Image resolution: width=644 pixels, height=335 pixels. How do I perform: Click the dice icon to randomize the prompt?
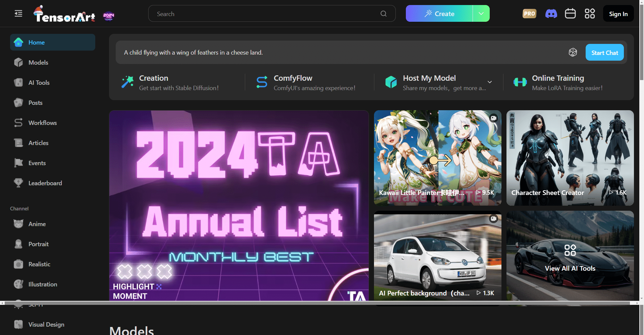[573, 52]
